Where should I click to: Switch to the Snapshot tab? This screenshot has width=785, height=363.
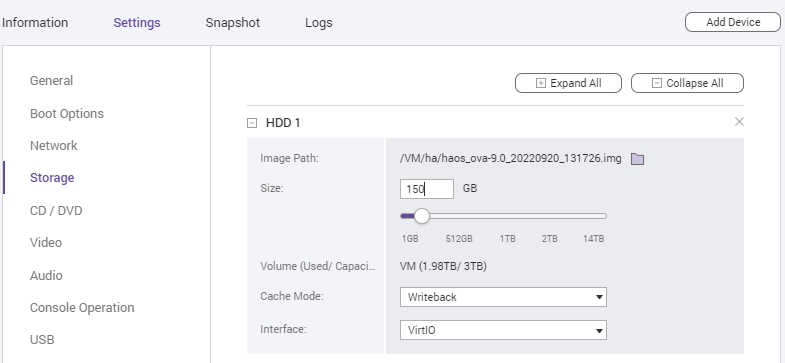[x=233, y=23]
